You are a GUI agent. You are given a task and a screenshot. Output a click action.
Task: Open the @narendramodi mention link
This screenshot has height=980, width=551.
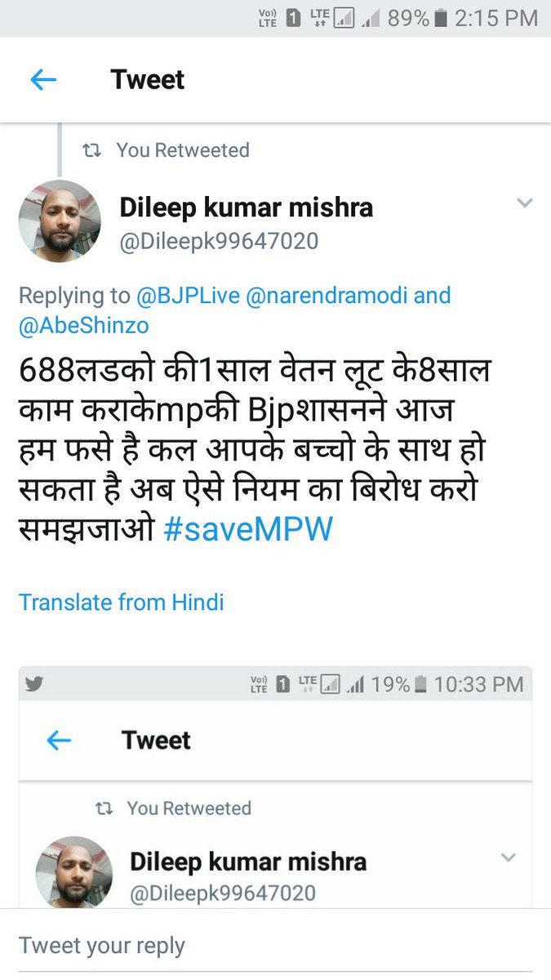coord(327,295)
